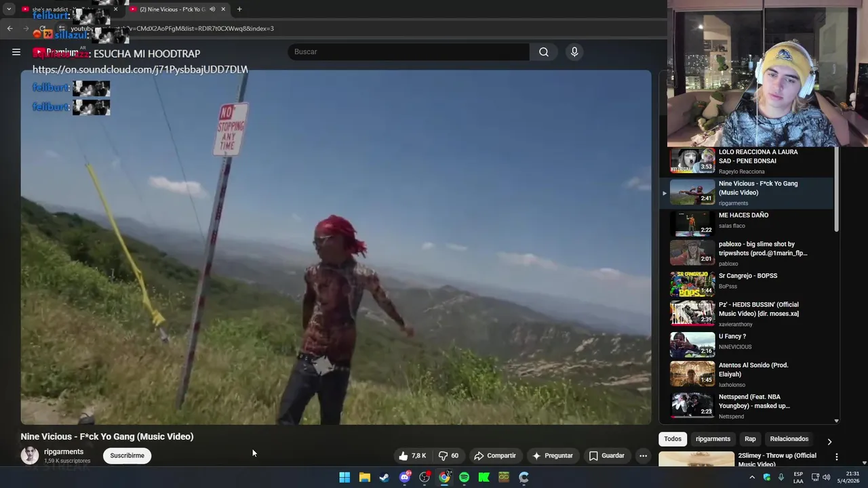Click the video title text
This screenshot has width=868, height=488.
click(107, 436)
